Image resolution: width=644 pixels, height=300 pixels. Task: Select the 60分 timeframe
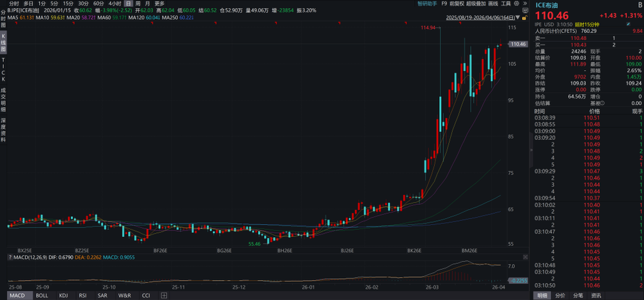coord(99,3)
